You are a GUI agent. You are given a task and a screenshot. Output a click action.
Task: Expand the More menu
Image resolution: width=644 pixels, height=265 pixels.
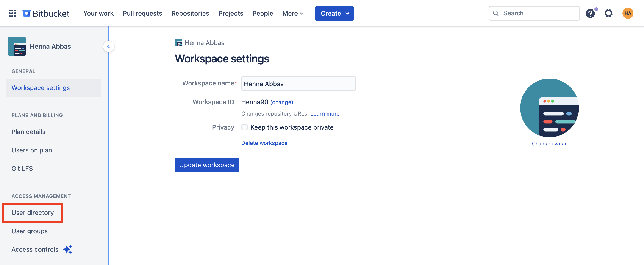click(x=293, y=13)
